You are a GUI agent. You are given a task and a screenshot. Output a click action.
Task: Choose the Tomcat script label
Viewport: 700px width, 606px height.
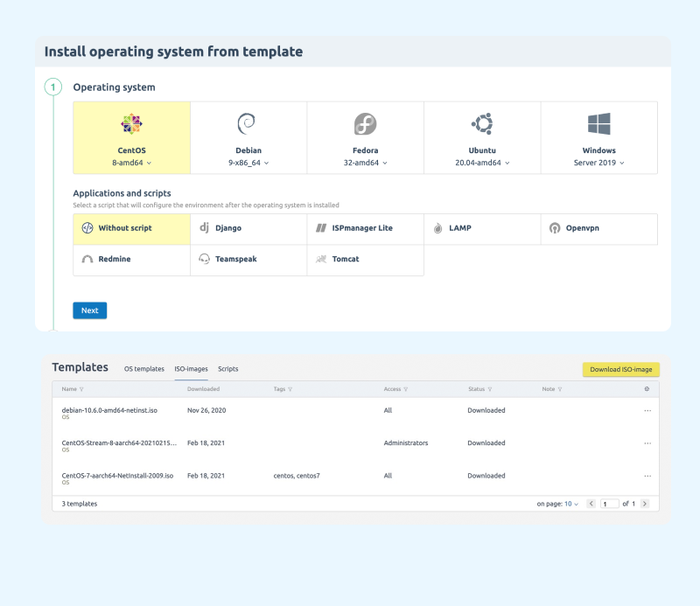pyautogui.click(x=346, y=259)
